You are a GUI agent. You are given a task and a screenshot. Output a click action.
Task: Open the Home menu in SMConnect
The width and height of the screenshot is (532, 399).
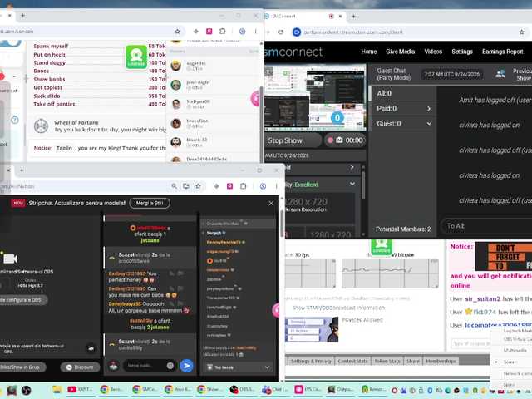[x=368, y=52]
